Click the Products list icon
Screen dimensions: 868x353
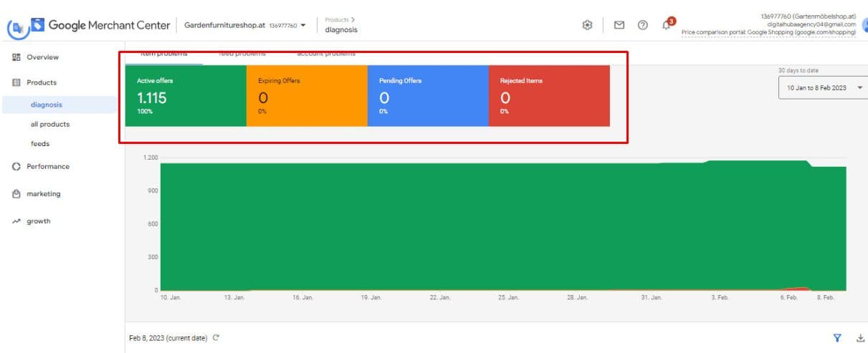16,82
